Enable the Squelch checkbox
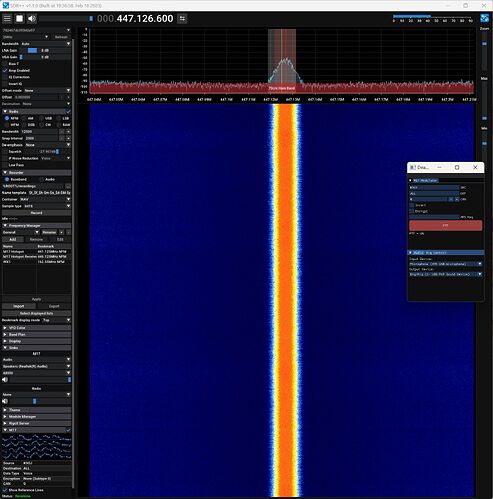This screenshot has width=493, height=499. click(5, 152)
